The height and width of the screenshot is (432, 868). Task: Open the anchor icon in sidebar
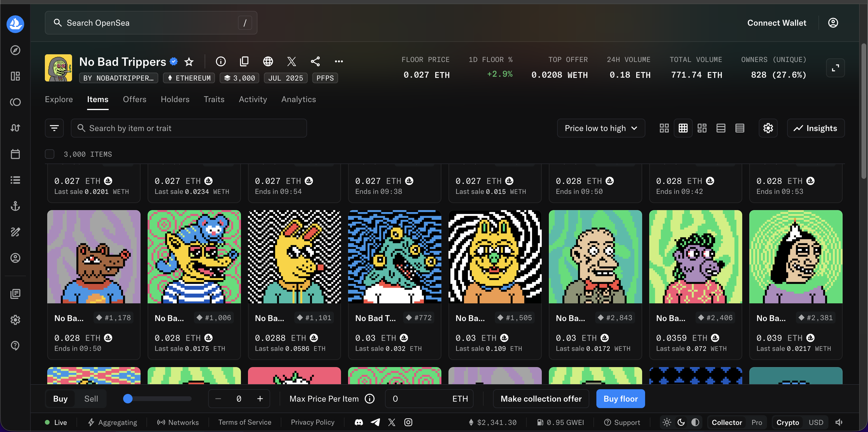click(x=15, y=206)
